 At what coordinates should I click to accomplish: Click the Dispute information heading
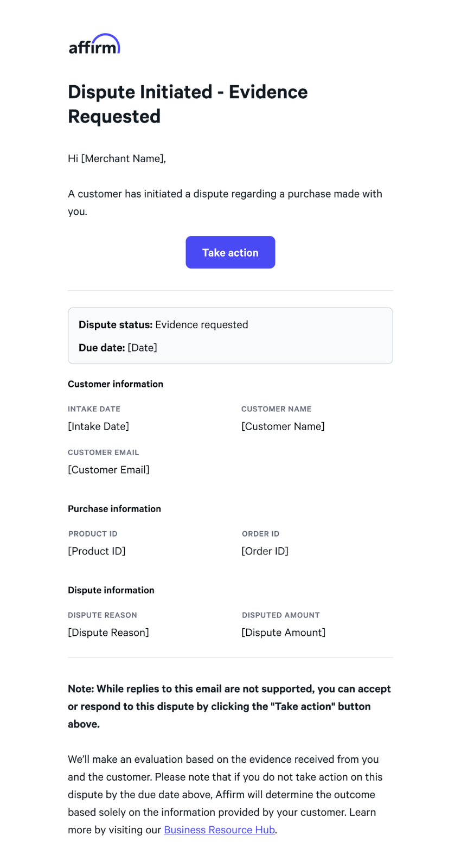(111, 590)
